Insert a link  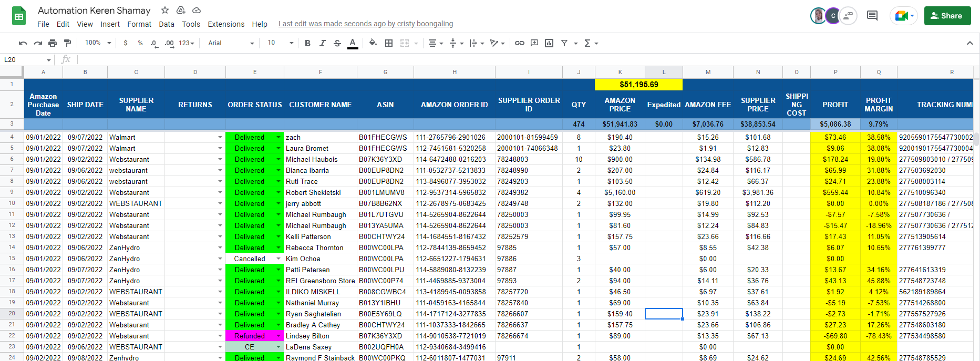[x=519, y=43]
